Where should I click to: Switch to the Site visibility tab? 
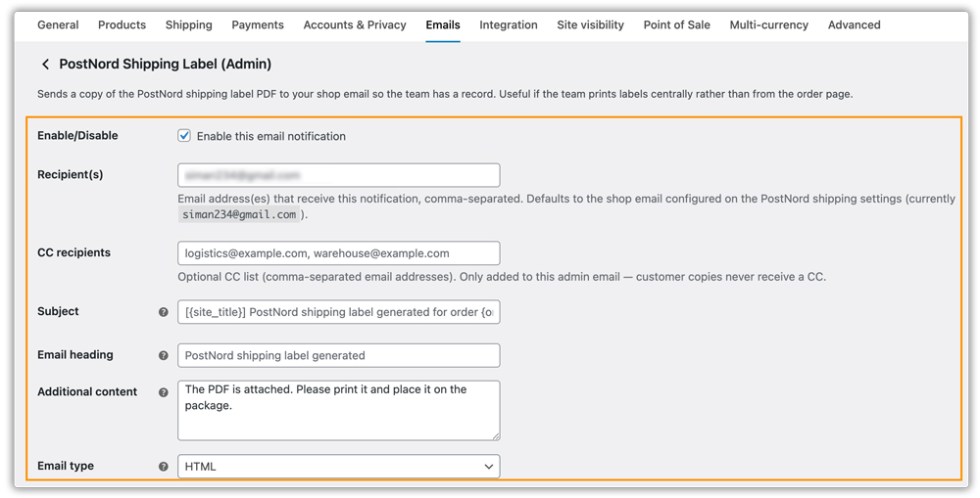click(590, 25)
